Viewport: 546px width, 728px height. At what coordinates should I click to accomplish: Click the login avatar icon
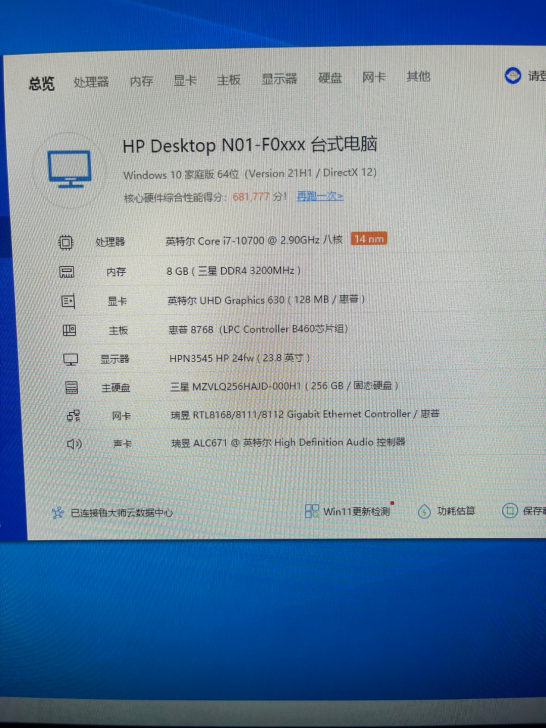coord(513,75)
